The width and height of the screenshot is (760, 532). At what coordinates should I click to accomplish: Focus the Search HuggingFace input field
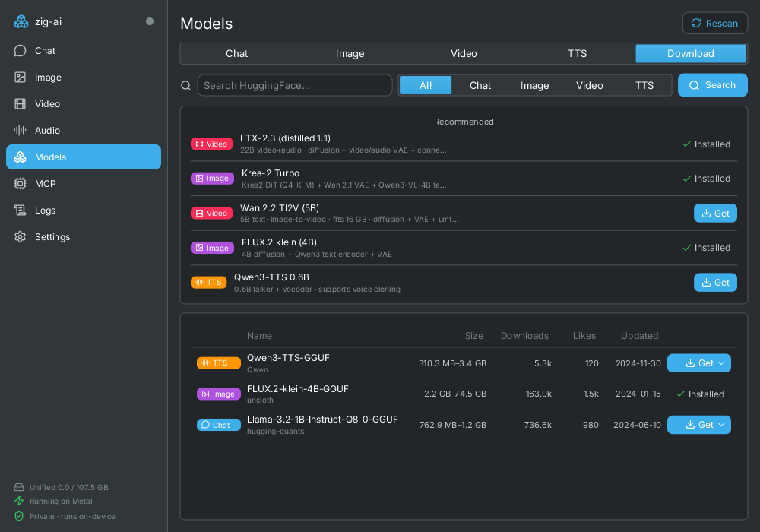click(x=295, y=85)
